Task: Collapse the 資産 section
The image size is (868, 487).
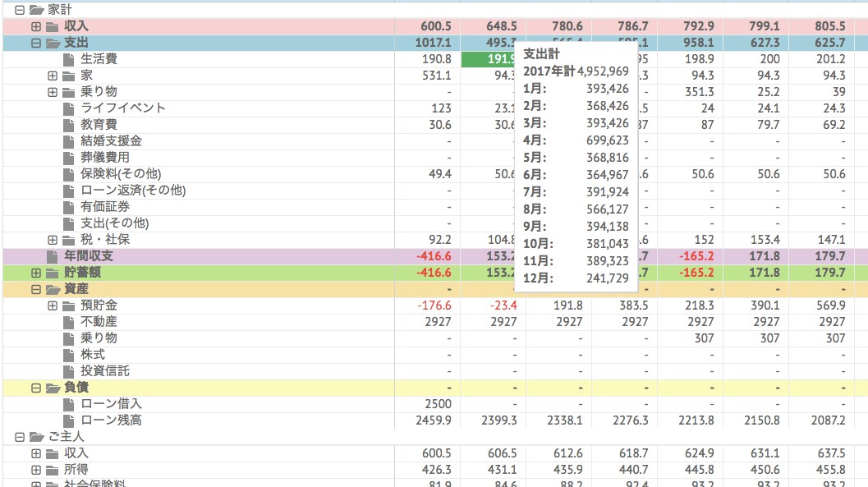Action: (36, 289)
